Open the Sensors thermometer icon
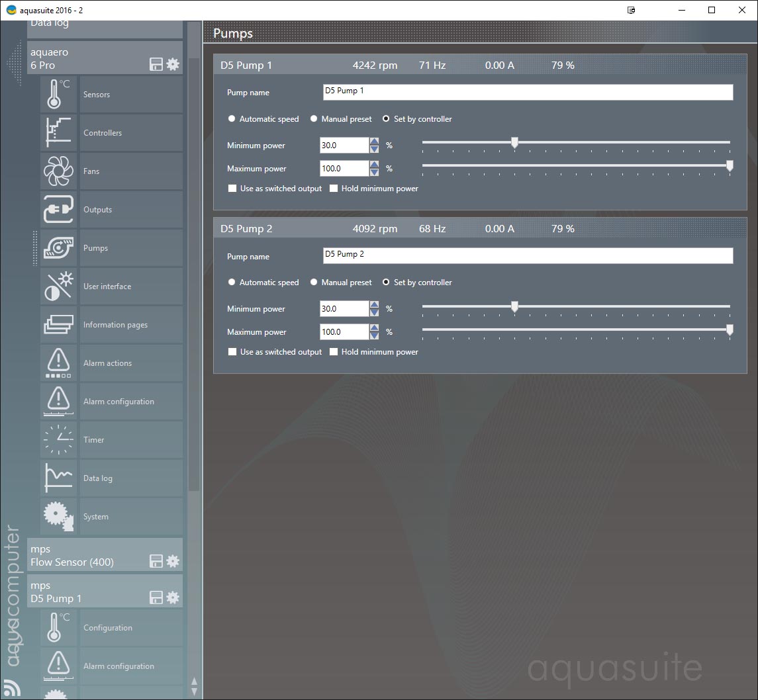 tap(58, 94)
